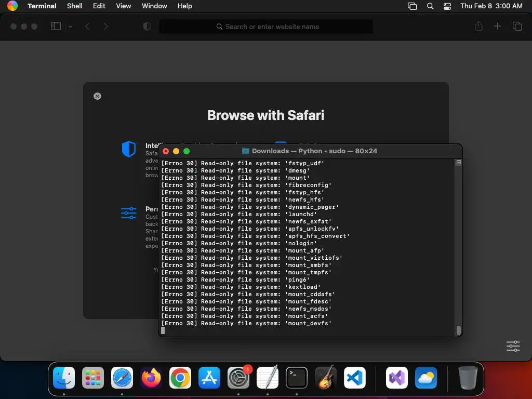The width and height of the screenshot is (532, 399).
Task: Minimize the Terminal window with yellow button
Action: pyautogui.click(x=176, y=151)
